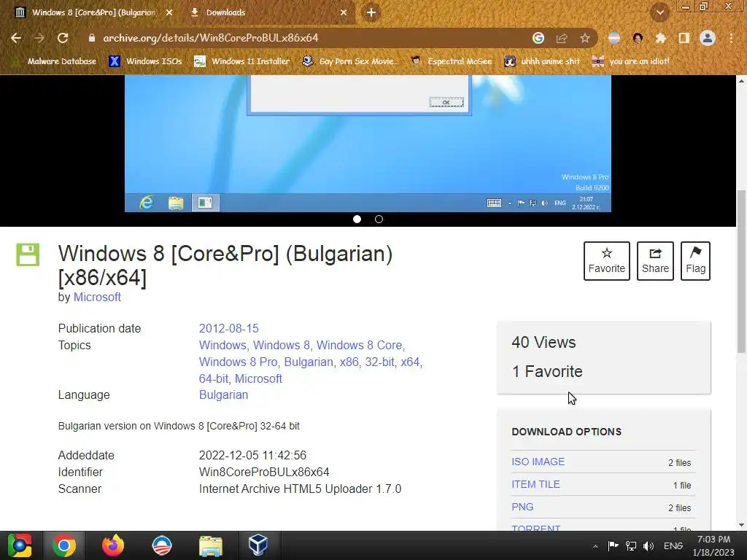747x560 pixels.
Task: Click the Share button
Action: click(655, 261)
